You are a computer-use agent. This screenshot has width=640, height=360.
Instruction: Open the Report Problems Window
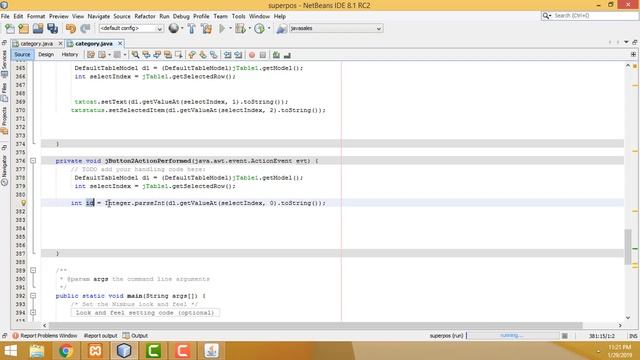click(x=44, y=336)
